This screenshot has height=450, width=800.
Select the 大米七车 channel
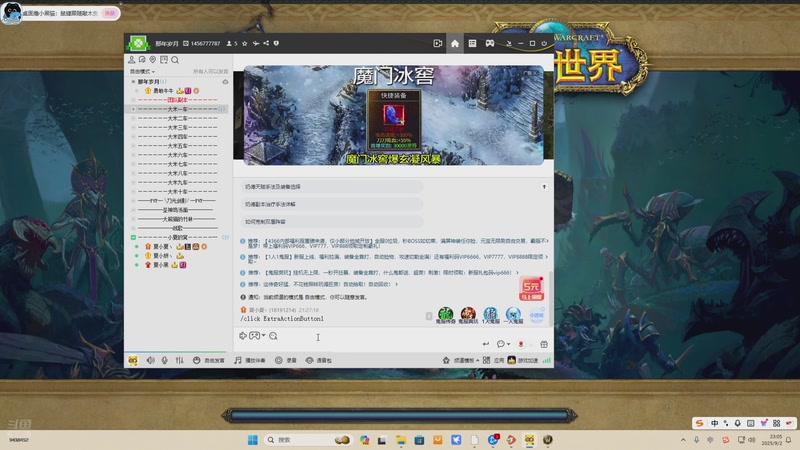tap(178, 164)
